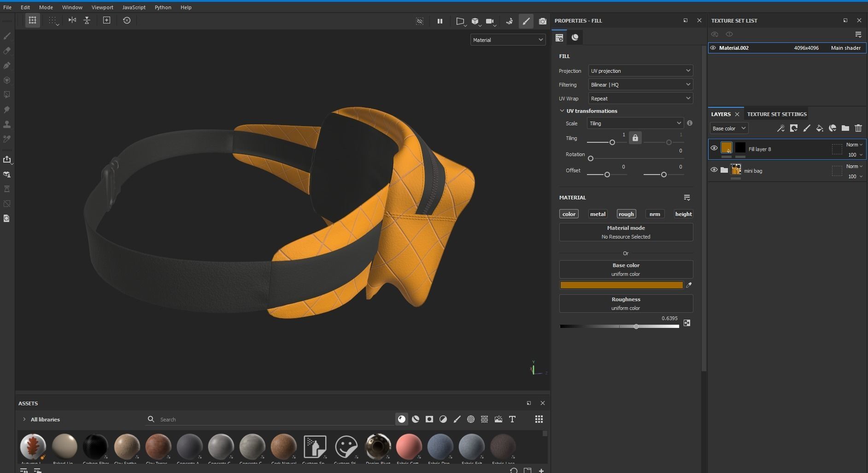Click the video camera icon in viewport toolbar
Screen dimensions: 868x473
tap(490, 21)
